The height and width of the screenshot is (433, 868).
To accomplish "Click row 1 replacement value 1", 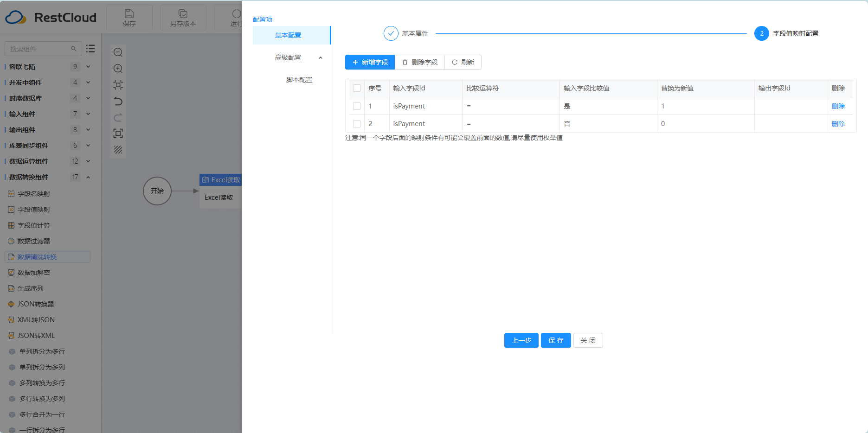I will [706, 106].
